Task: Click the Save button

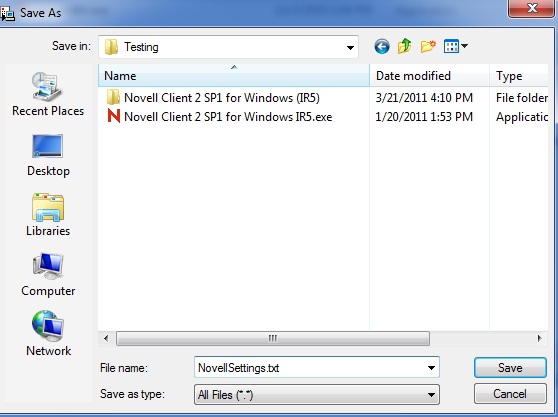Action: (510, 368)
